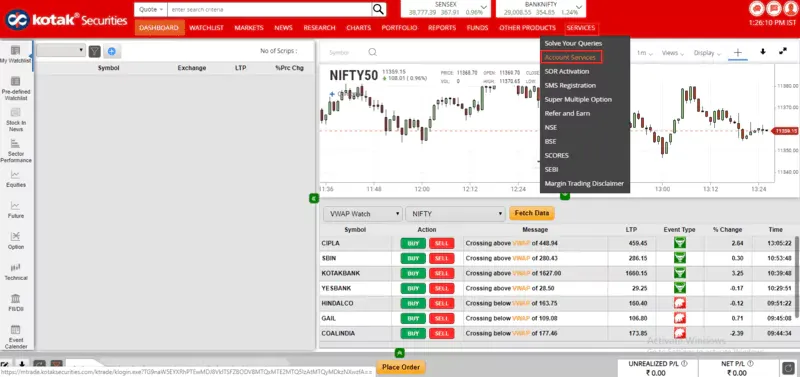Open the Pre-defined Watchlist sidebar item
Viewport: 800px width, 377px height.
click(x=15, y=88)
